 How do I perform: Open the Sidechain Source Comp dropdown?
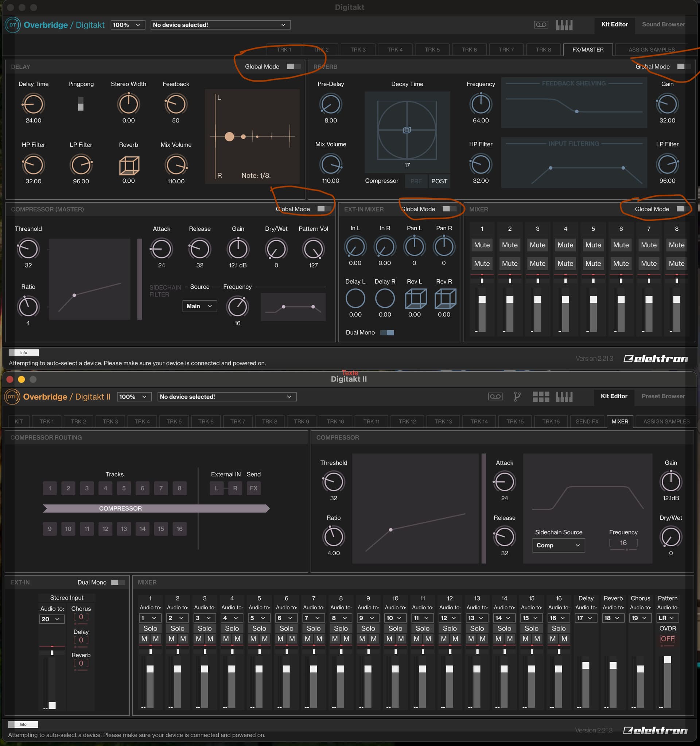[x=558, y=545]
